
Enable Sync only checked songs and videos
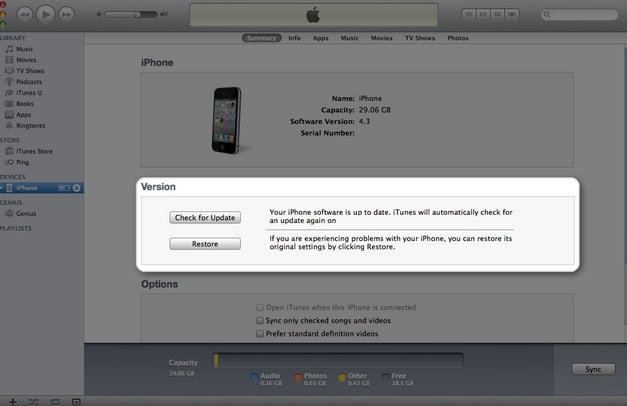[260, 320]
